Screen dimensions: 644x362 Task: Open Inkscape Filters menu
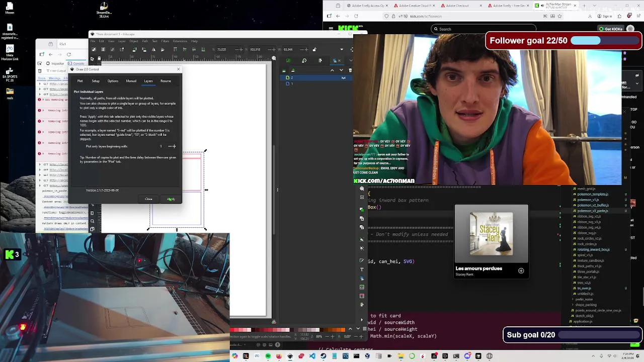pyautogui.click(x=166, y=41)
